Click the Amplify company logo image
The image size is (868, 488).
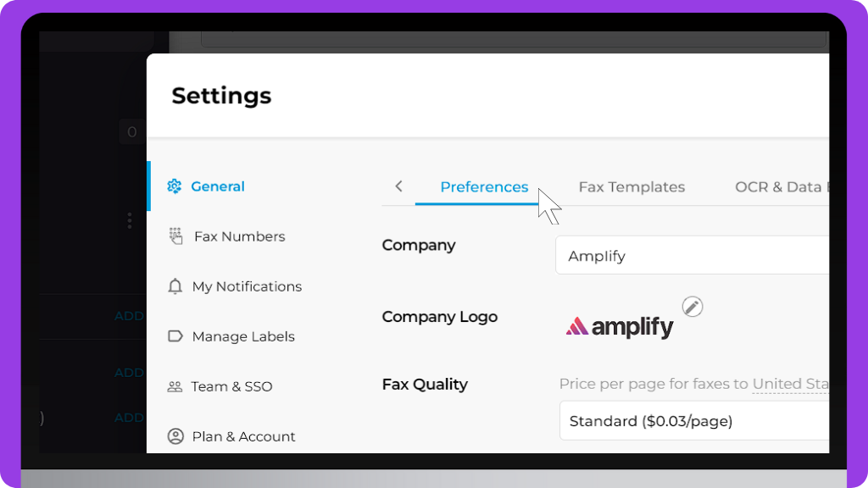(x=620, y=326)
